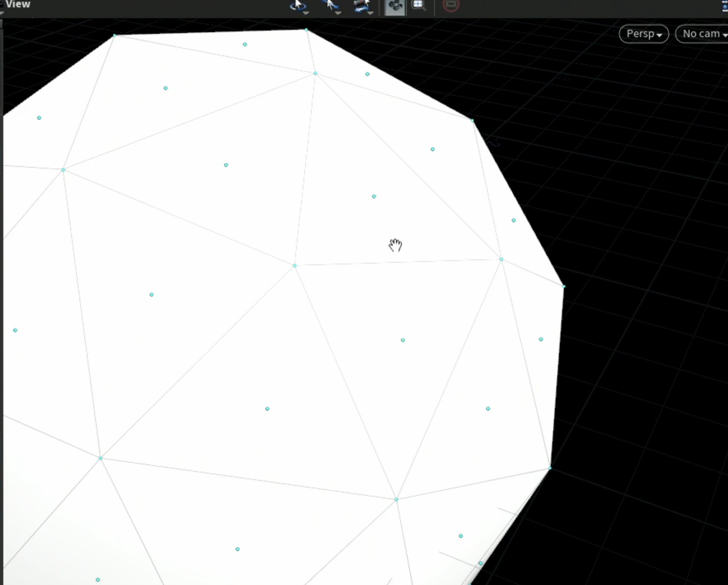
Task: Toggle the red render region icon
Action: (x=451, y=5)
